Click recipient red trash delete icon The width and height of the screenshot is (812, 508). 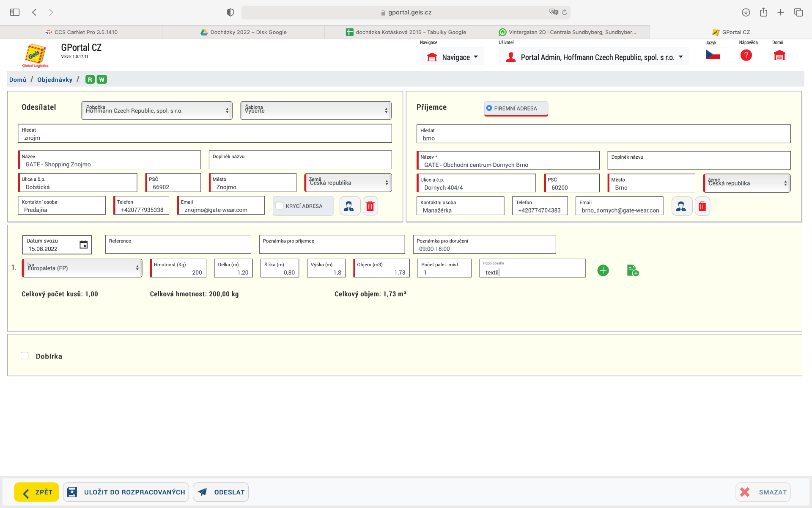(702, 207)
